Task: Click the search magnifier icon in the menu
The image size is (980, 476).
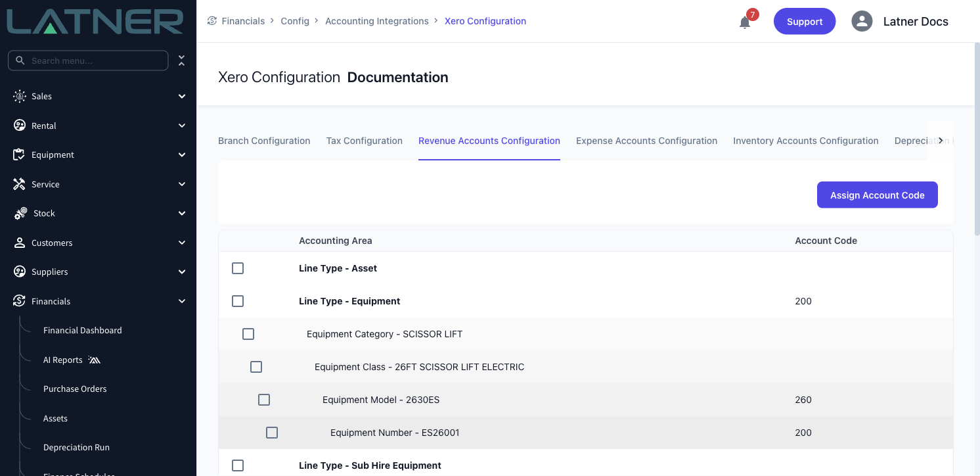Action: click(20, 60)
